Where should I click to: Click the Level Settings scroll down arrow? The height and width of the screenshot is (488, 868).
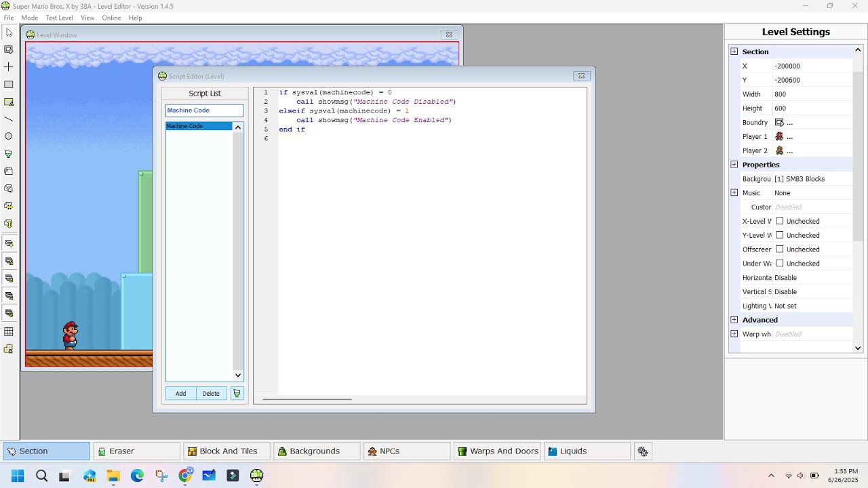858,348
